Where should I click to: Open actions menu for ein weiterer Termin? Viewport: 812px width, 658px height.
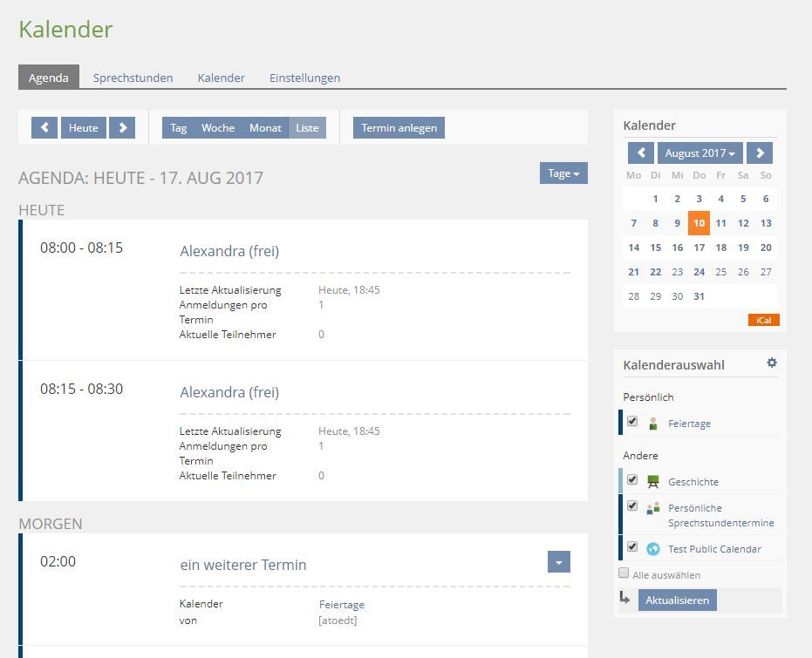[x=559, y=562]
